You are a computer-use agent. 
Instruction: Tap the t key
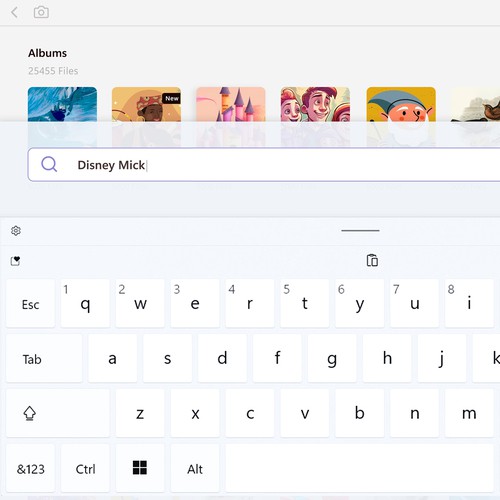coord(305,304)
